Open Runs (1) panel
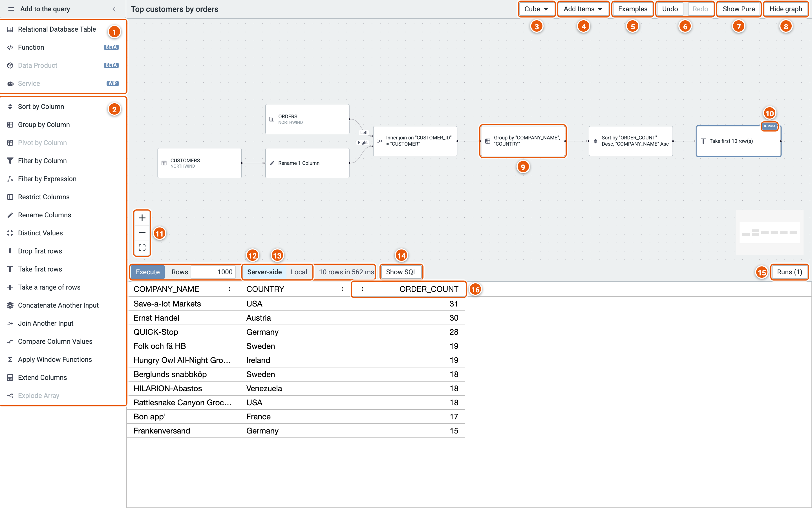Image resolution: width=812 pixels, height=508 pixels. [x=789, y=272]
